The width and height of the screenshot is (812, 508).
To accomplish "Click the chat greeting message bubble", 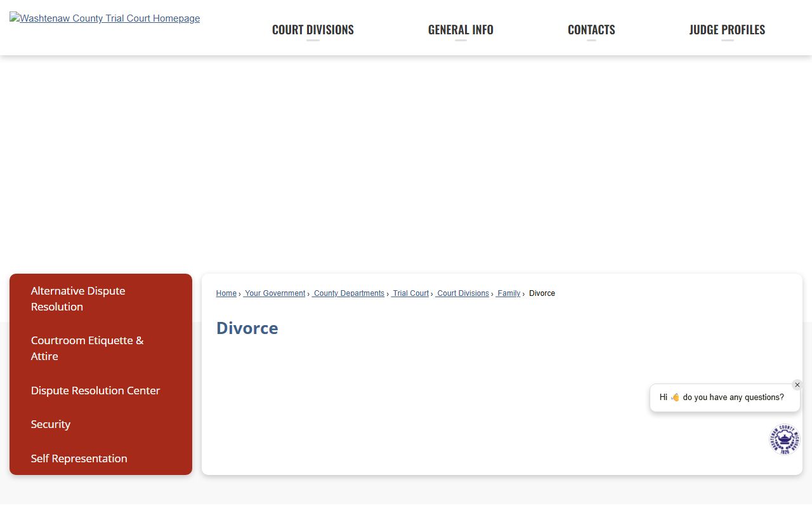I will point(725,398).
